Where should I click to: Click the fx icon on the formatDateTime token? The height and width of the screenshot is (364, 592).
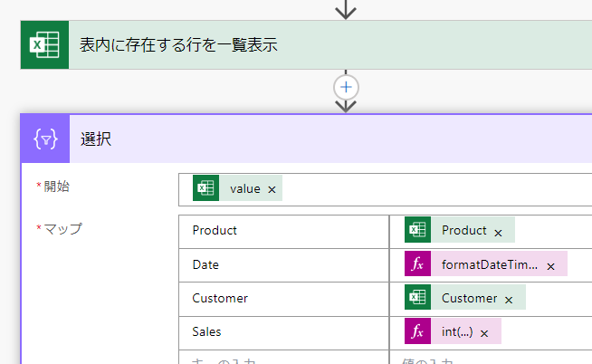pyautogui.click(x=417, y=265)
